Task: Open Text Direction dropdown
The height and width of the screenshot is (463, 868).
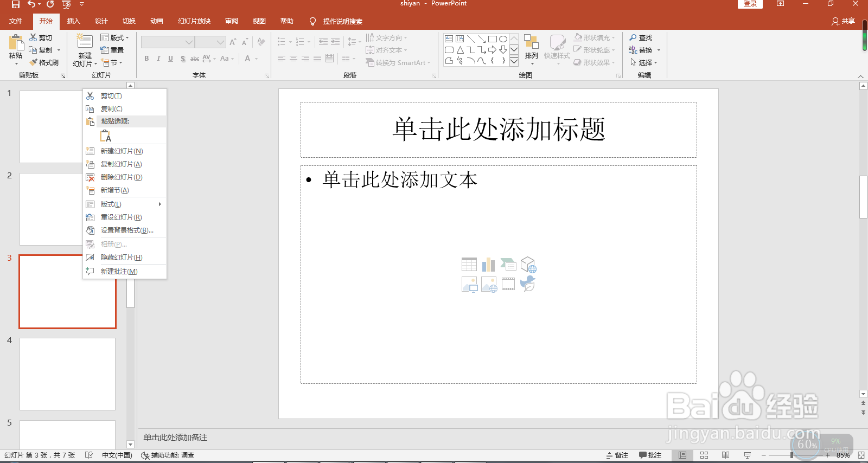Action: point(386,37)
